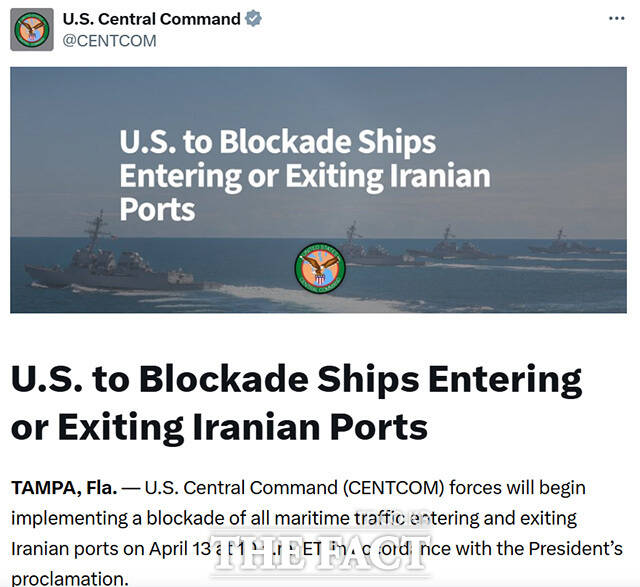Open the U.S. Central Command profile name
The width and height of the screenshot is (640, 587).
pos(151,19)
